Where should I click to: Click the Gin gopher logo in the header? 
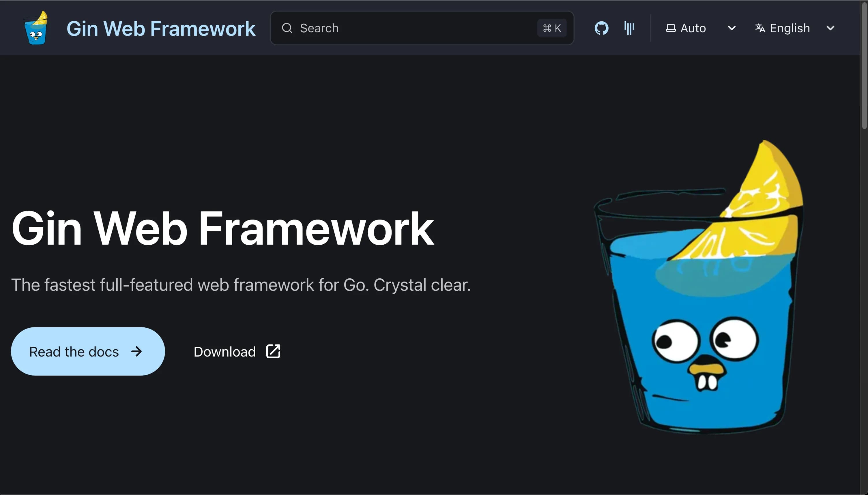click(x=36, y=28)
